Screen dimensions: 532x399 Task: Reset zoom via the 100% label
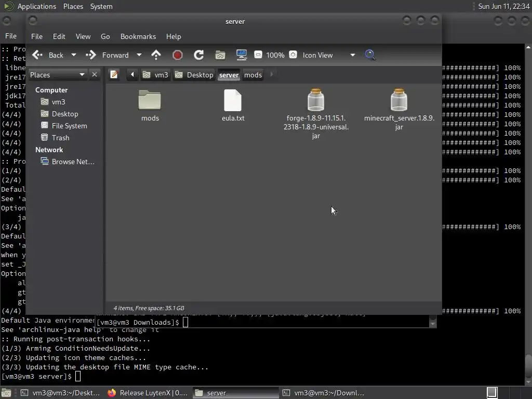point(275,55)
